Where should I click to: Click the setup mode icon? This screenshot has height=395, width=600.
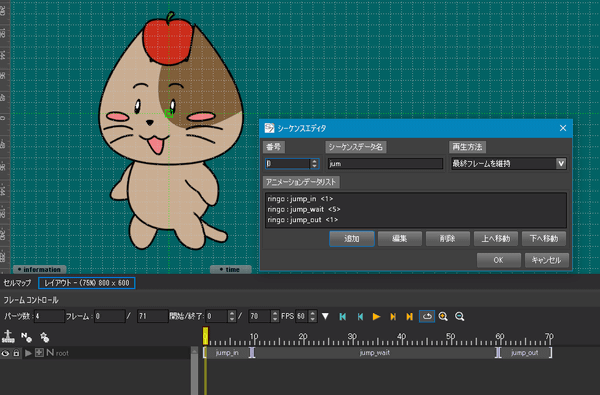point(8,337)
